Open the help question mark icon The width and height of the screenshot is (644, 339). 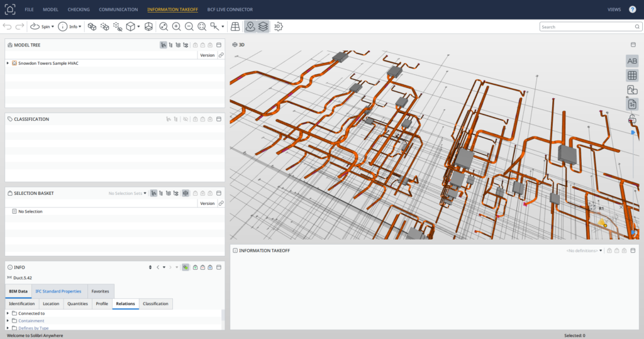(x=632, y=9)
